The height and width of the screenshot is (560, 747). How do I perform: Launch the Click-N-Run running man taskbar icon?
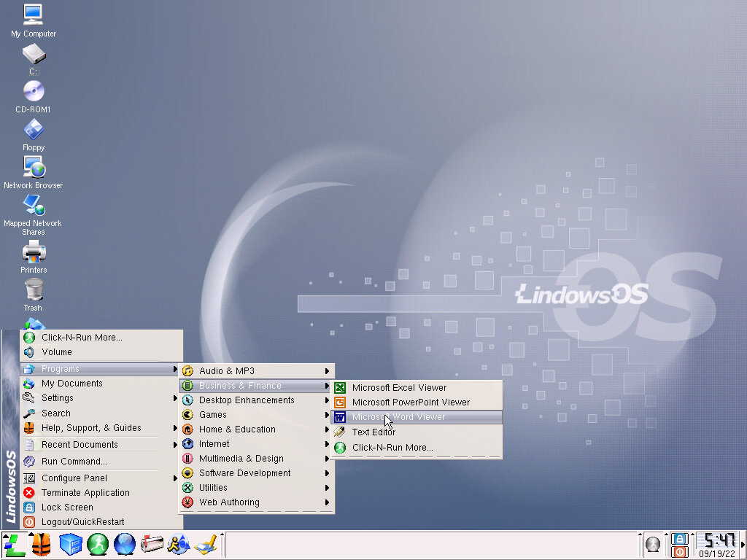point(98,545)
